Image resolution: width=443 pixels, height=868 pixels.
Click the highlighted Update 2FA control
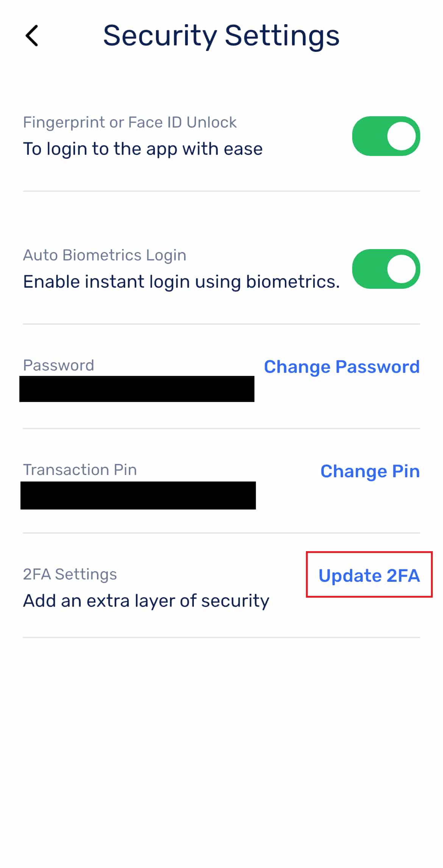coord(369,576)
